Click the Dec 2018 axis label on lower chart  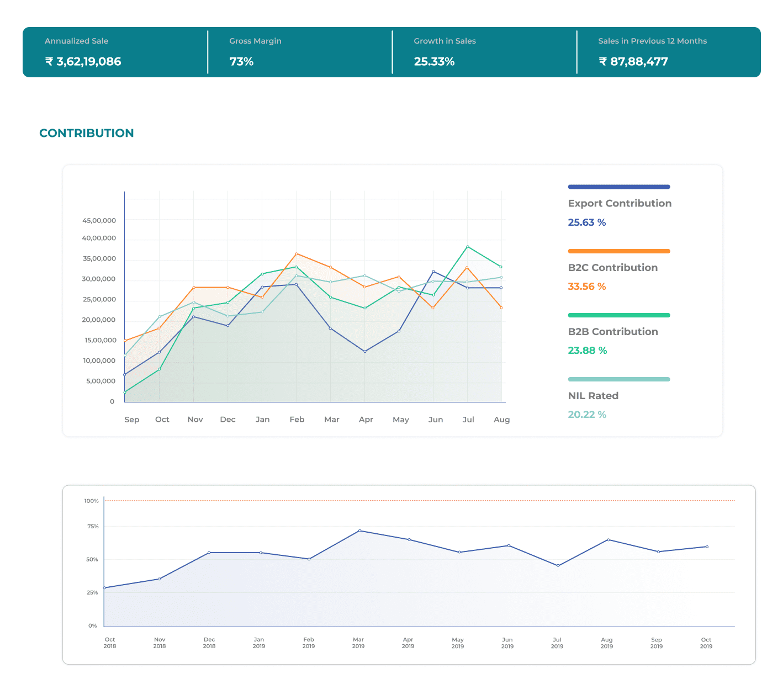(x=209, y=643)
